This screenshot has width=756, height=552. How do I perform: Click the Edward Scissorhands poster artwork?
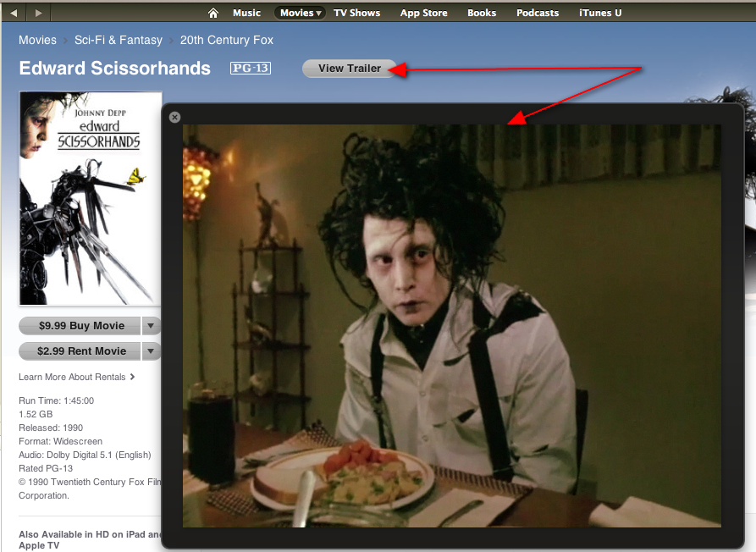click(90, 198)
